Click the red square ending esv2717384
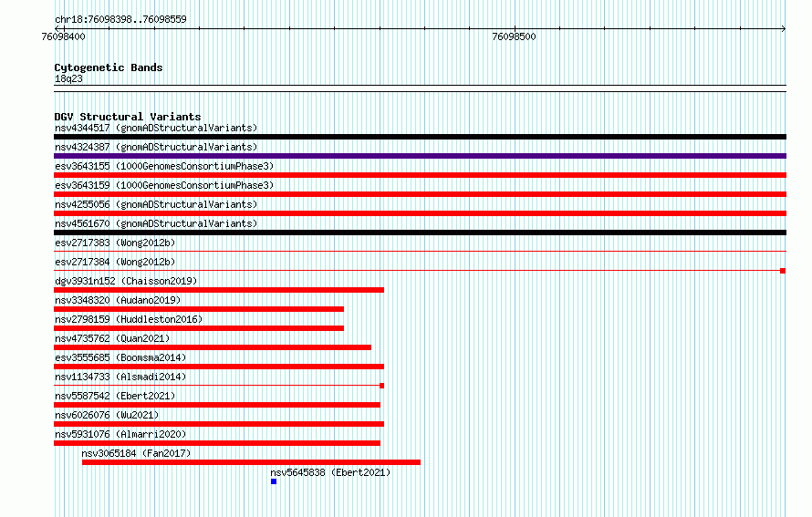Image resolution: width=812 pixels, height=517 pixels. [x=783, y=271]
